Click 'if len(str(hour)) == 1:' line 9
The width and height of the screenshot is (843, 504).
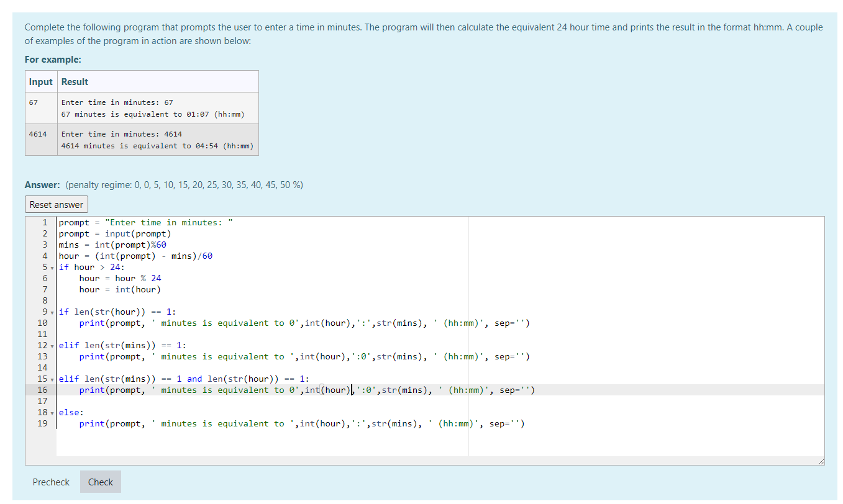(117, 312)
